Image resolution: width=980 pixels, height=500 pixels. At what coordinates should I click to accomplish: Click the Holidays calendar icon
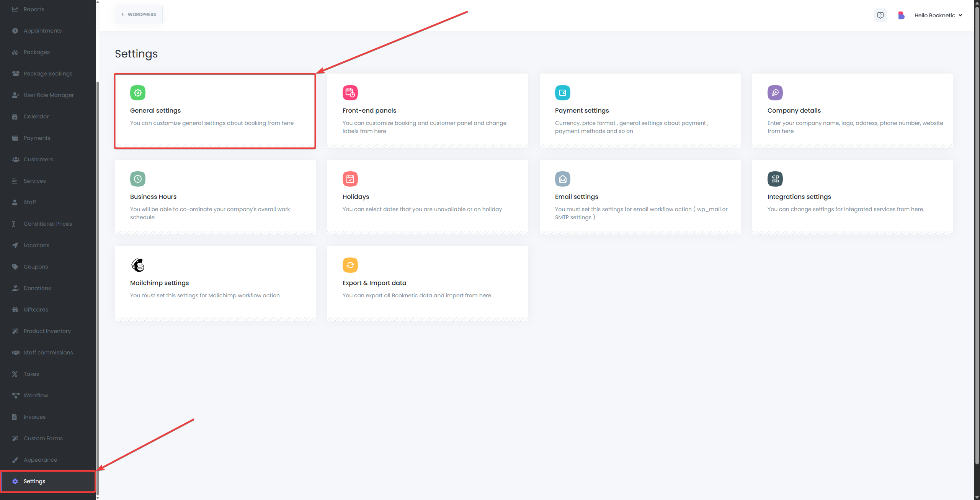(350, 179)
